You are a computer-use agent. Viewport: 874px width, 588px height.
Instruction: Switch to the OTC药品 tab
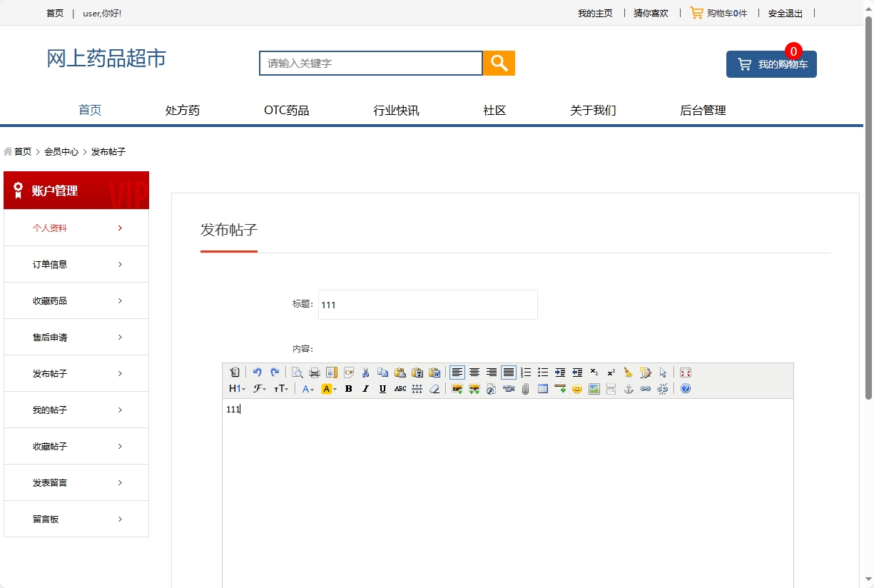(286, 110)
